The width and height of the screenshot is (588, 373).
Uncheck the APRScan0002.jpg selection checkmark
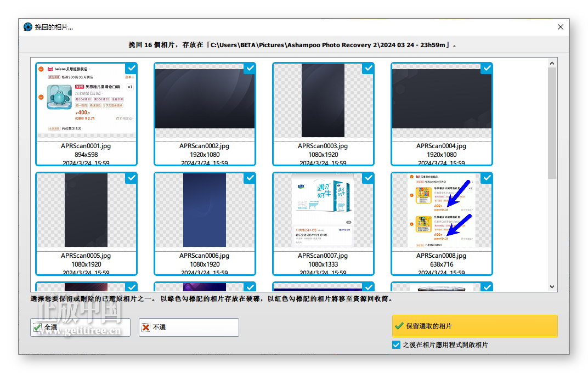point(250,68)
